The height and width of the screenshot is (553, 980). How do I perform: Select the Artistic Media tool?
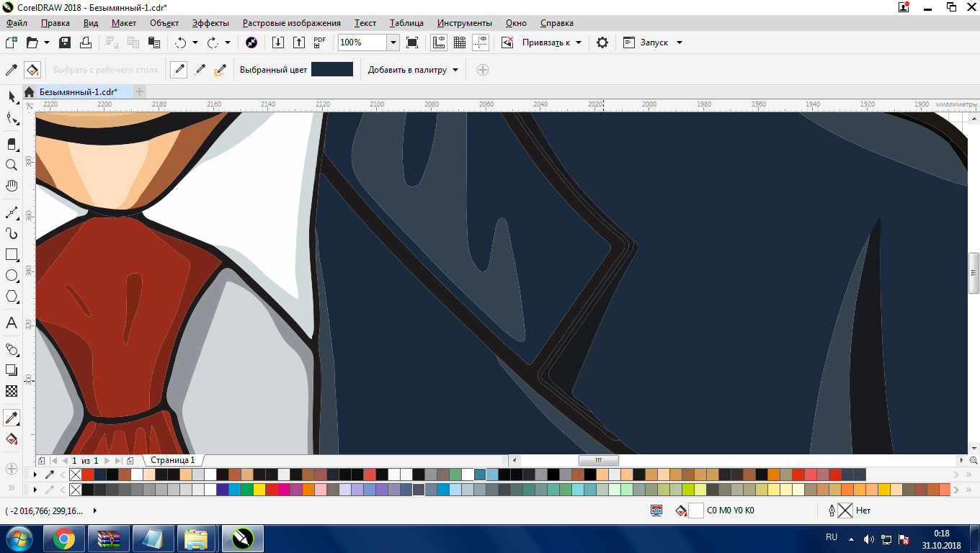[x=12, y=233]
